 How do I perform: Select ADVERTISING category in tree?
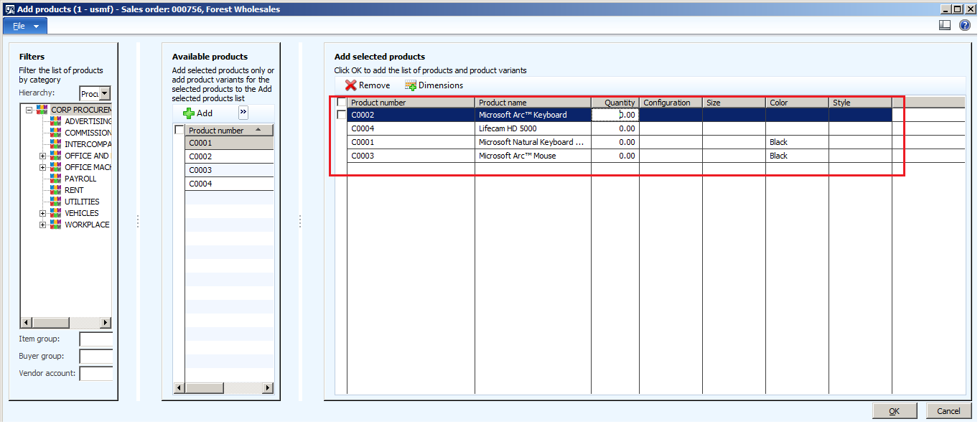click(88, 121)
